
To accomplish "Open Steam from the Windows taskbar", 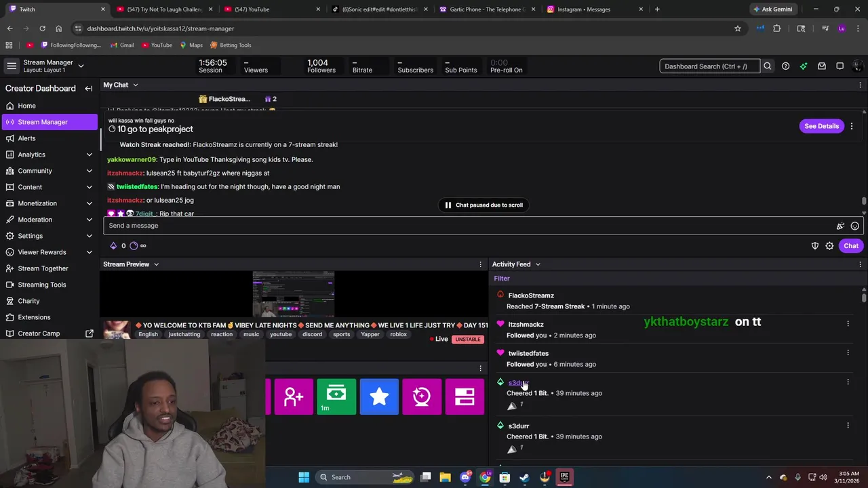I will point(524,477).
